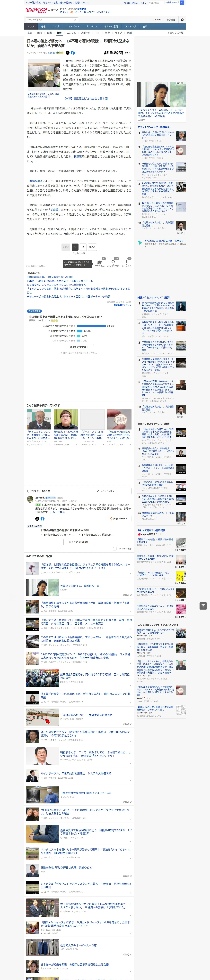Open related link 中国の超富裕層、日本に来なくなった理由
Image resolution: width=210 pixels, height=980 pixels.
click(x=50, y=277)
